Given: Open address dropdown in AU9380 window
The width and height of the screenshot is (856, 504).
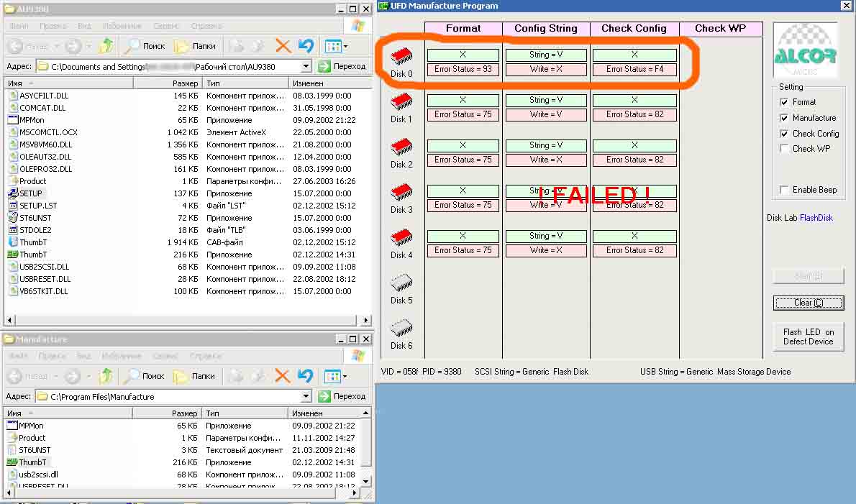Looking at the screenshot, I should [x=306, y=67].
